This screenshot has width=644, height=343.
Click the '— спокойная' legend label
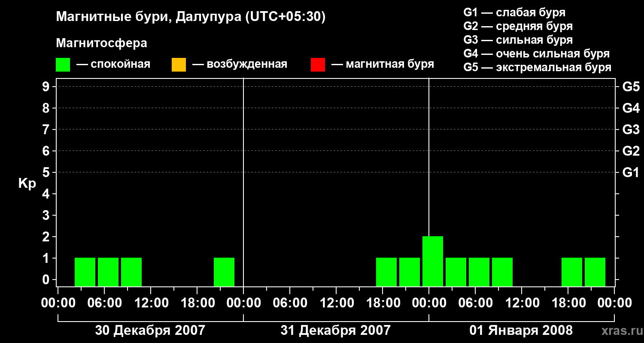point(113,65)
